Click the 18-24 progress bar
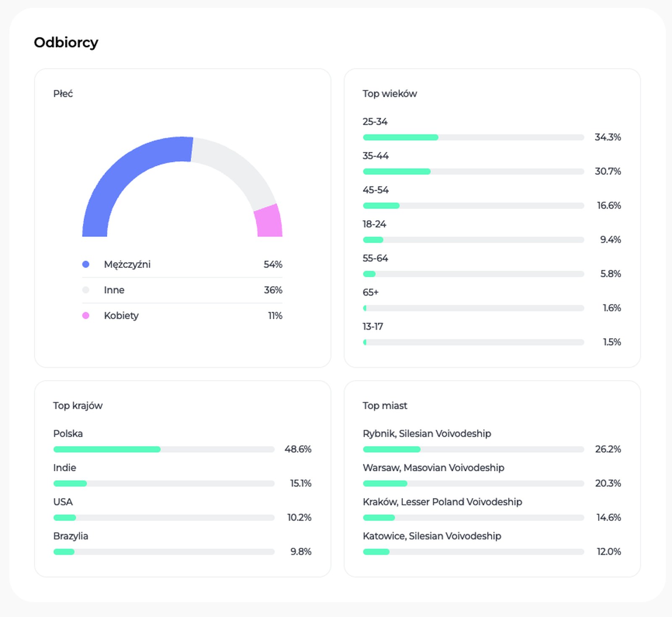Image resolution: width=672 pixels, height=617 pixels. point(473,240)
